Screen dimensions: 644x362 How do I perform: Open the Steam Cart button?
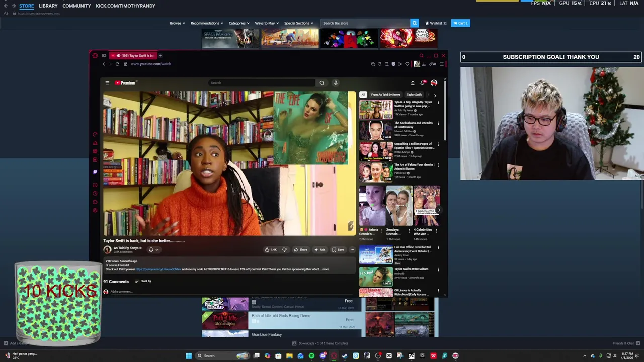click(x=460, y=23)
